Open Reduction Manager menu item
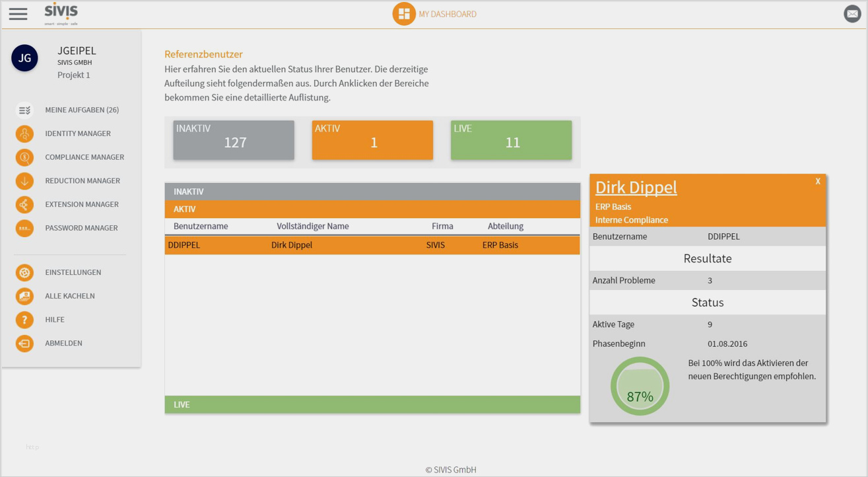The height and width of the screenshot is (477, 868). (83, 181)
